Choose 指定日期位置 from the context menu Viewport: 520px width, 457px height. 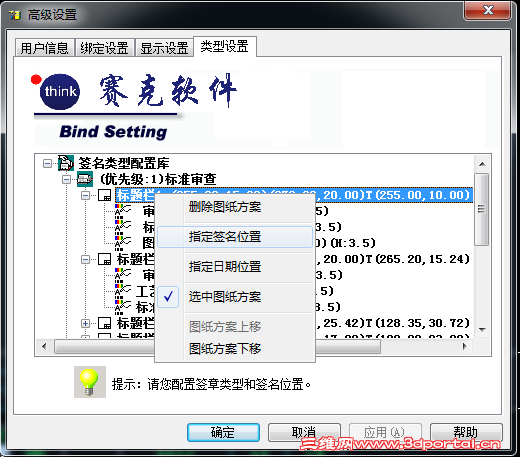click(x=235, y=267)
